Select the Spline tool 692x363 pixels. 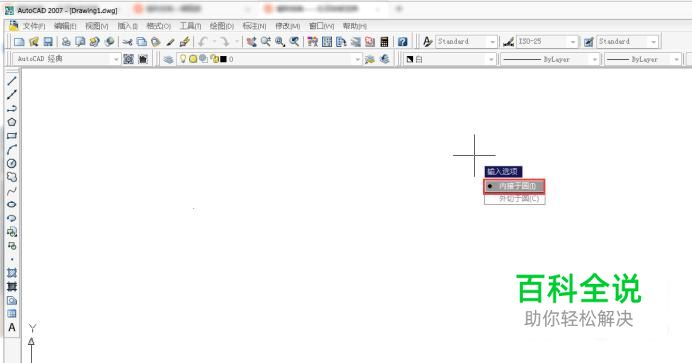click(12, 191)
